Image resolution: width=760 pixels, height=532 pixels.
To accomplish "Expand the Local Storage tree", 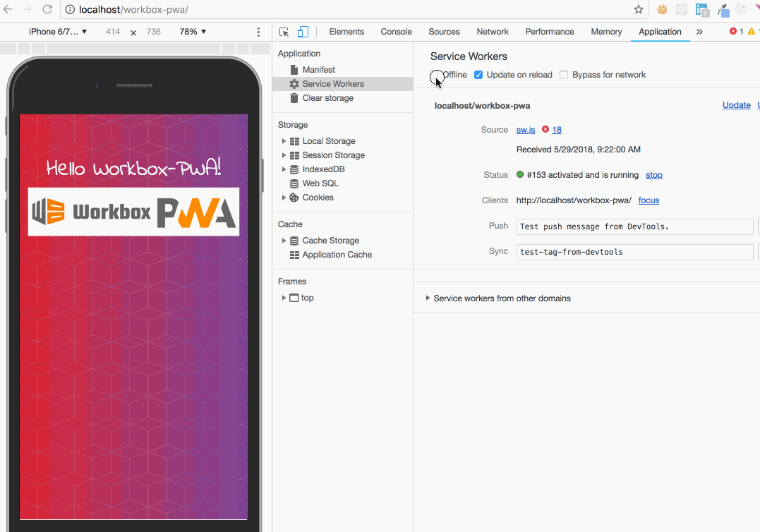I will click(284, 141).
